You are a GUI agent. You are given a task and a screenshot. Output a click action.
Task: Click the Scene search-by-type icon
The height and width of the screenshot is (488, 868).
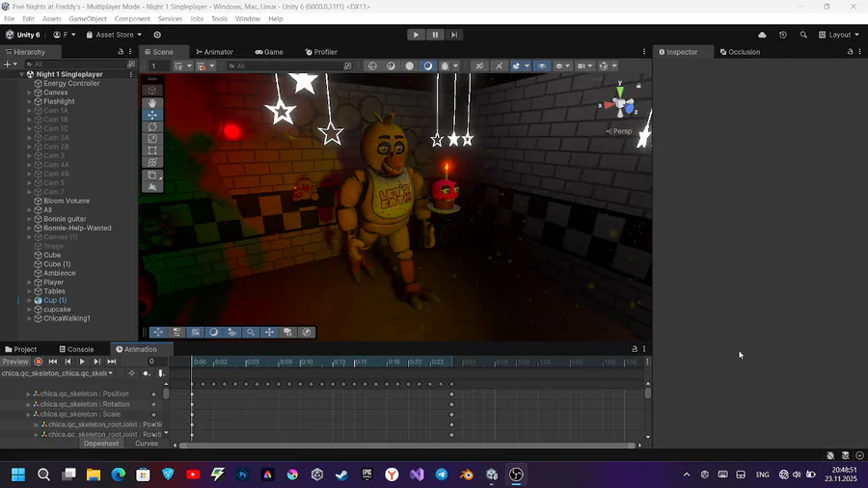point(347,66)
